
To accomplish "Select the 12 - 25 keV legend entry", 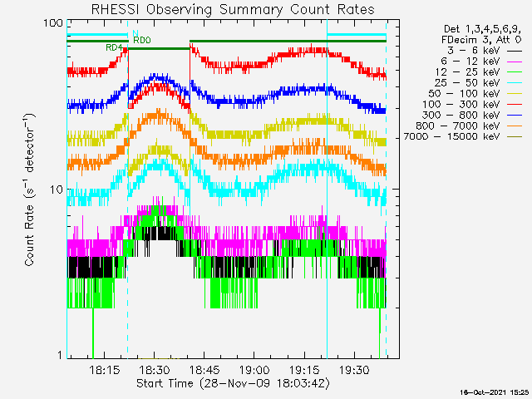I will pos(479,72).
